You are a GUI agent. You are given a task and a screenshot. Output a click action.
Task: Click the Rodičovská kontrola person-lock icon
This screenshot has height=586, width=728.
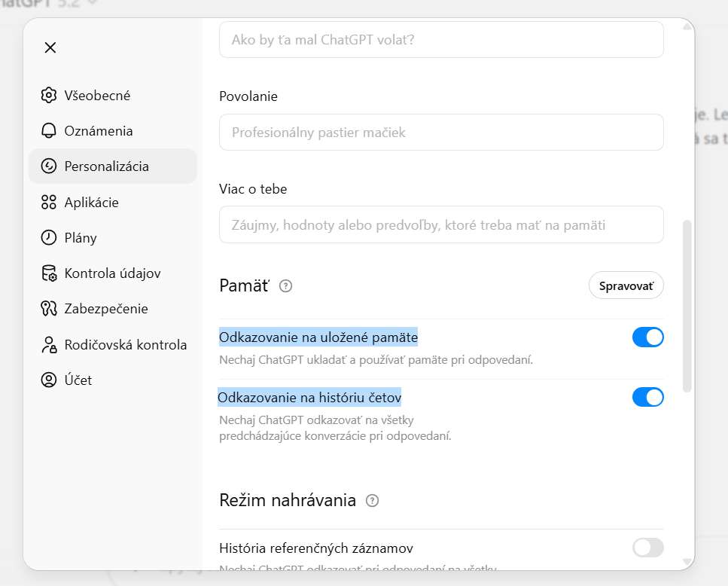(x=49, y=344)
